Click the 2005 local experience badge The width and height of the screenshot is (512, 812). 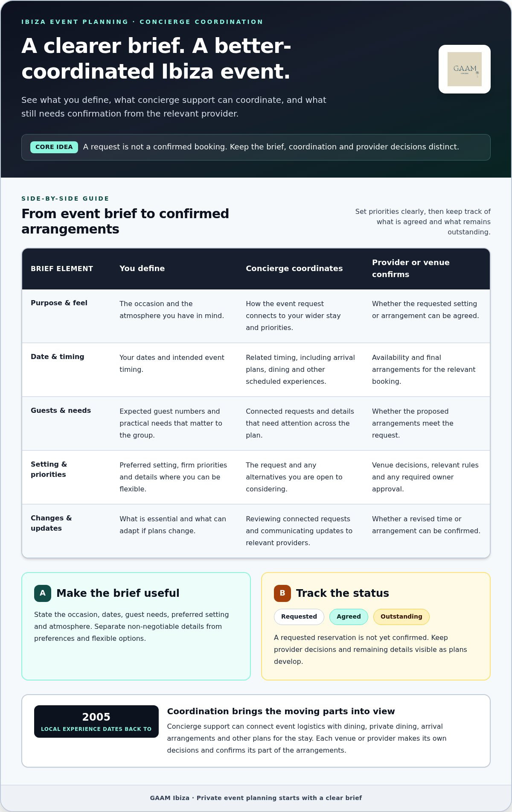click(x=96, y=721)
